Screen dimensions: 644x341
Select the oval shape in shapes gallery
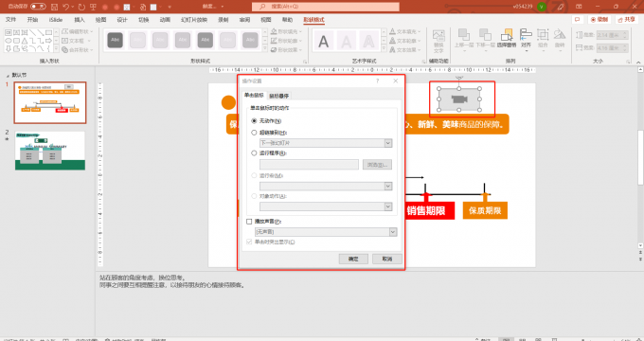[9, 41]
